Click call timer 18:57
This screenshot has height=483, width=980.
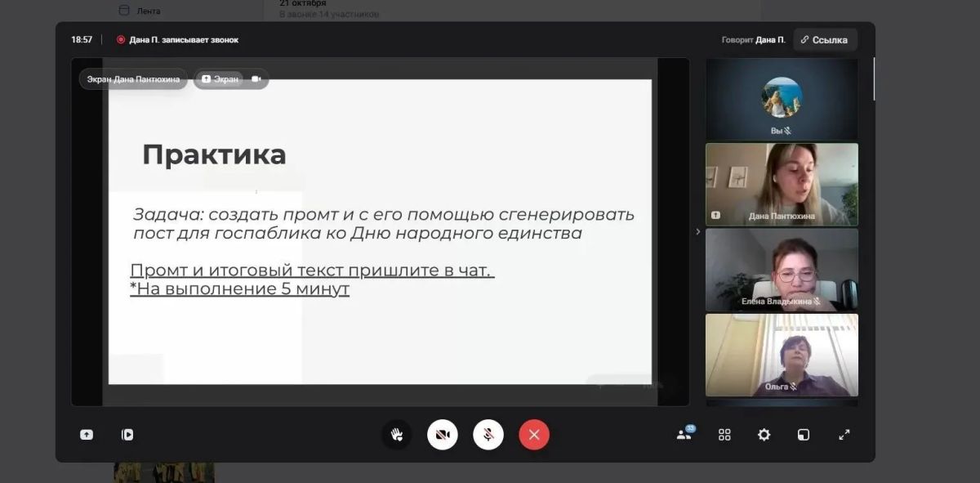point(82,39)
